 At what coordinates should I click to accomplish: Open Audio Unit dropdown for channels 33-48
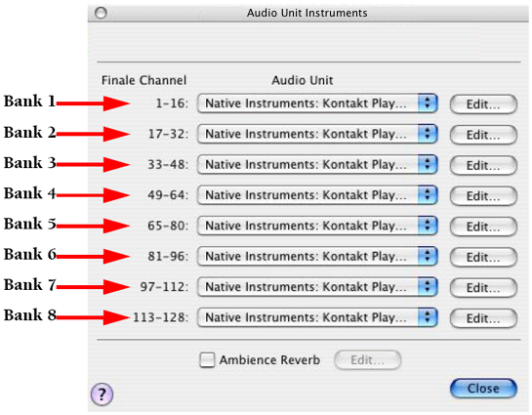click(x=317, y=164)
